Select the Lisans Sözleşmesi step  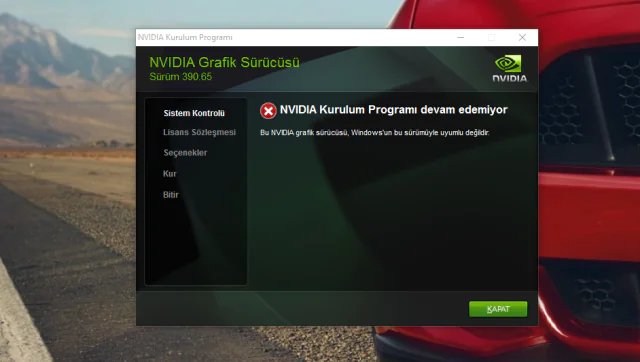[199, 132]
